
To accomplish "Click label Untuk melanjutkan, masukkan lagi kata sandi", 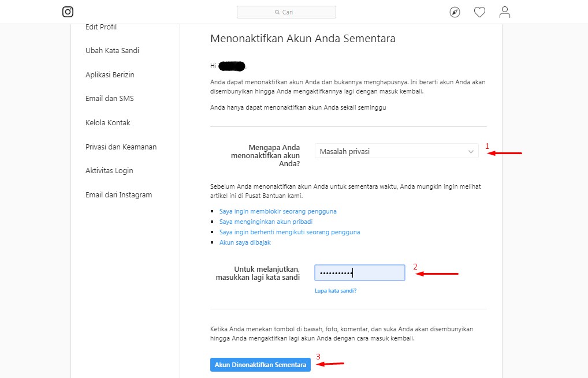I will click(258, 274).
